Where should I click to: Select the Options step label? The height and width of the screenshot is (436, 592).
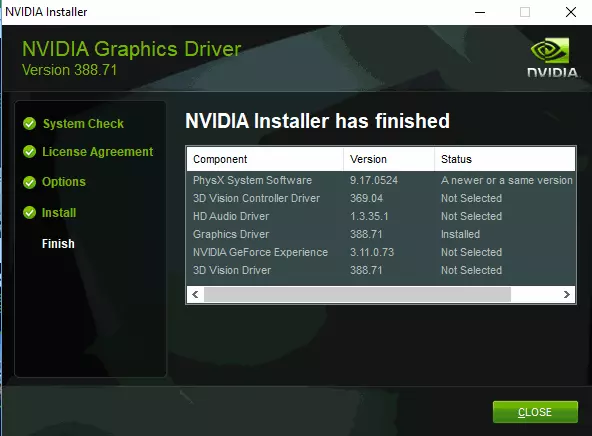click(64, 182)
